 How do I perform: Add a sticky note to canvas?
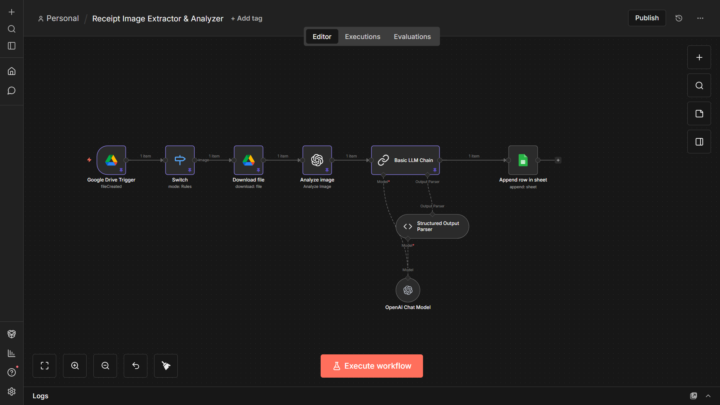[x=699, y=113]
